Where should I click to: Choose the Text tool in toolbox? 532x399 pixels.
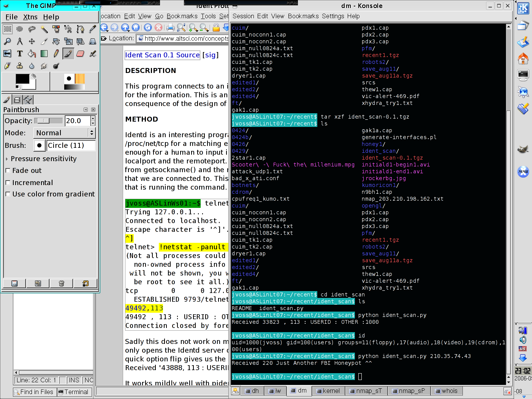[20, 54]
